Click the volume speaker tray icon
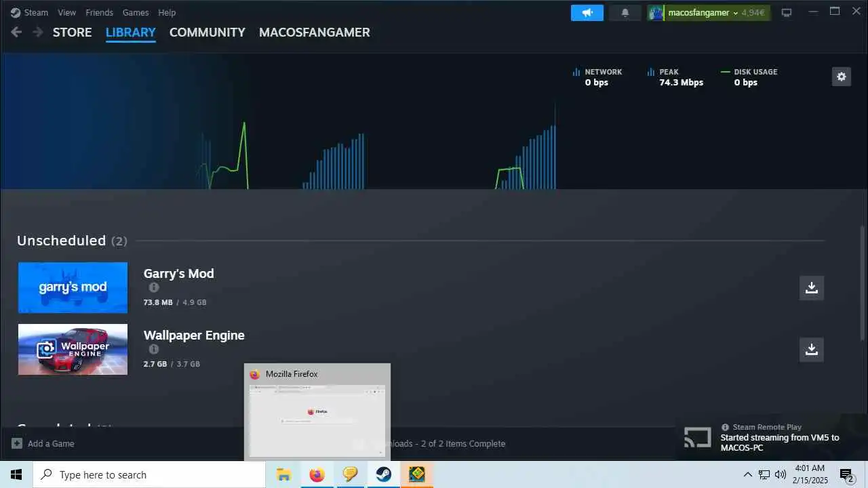 tap(781, 474)
